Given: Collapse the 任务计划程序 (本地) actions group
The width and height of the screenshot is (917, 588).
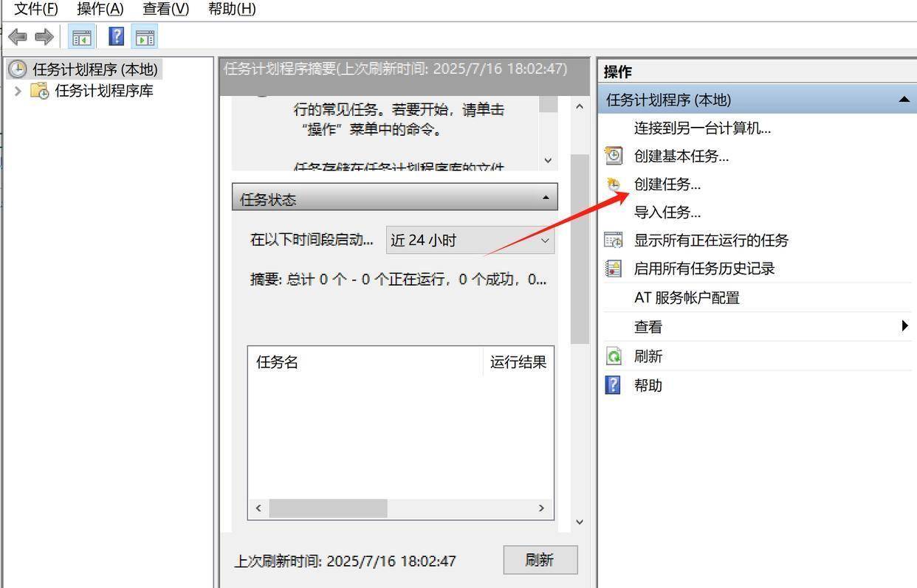Looking at the screenshot, I should point(904,100).
